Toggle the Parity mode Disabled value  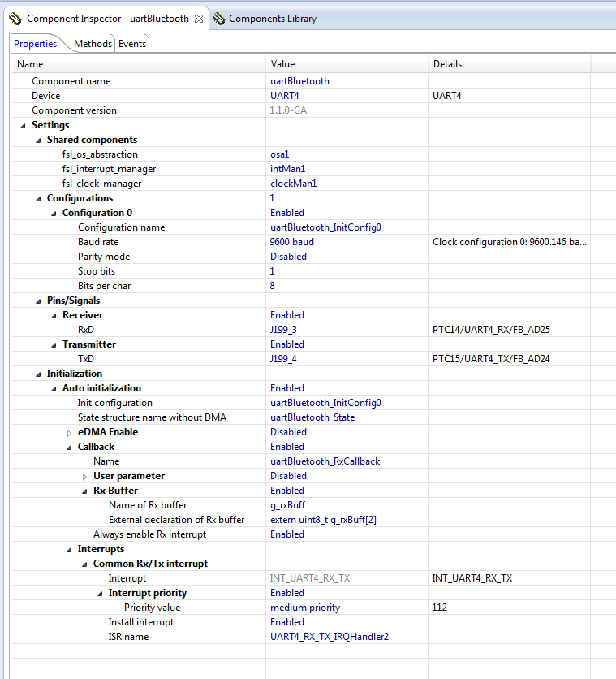click(x=288, y=257)
